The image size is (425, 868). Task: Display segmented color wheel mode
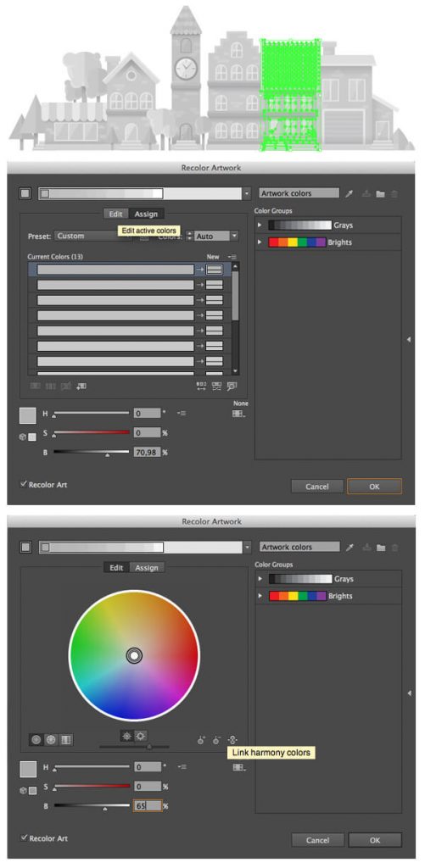51,739
